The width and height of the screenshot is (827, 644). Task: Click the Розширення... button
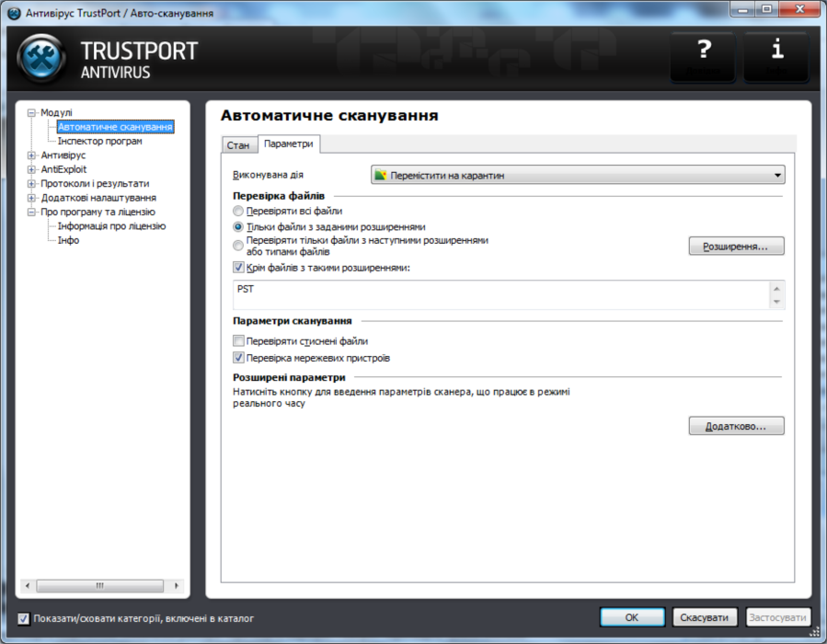tap(736, 246)
